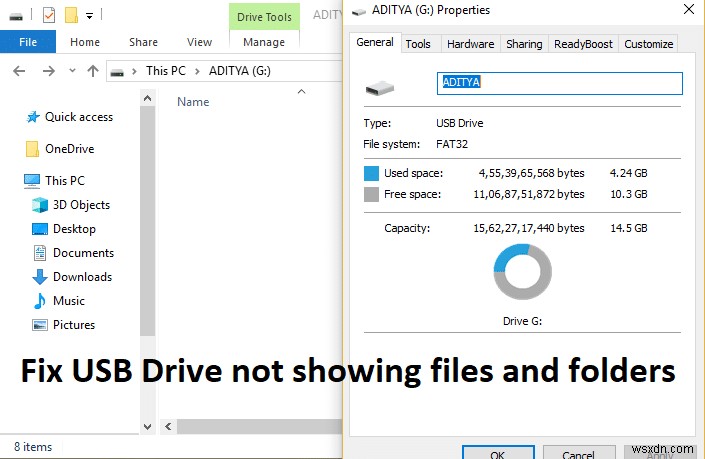
Task: Open Desktop in the navigation pane
Action: [74, 229]
